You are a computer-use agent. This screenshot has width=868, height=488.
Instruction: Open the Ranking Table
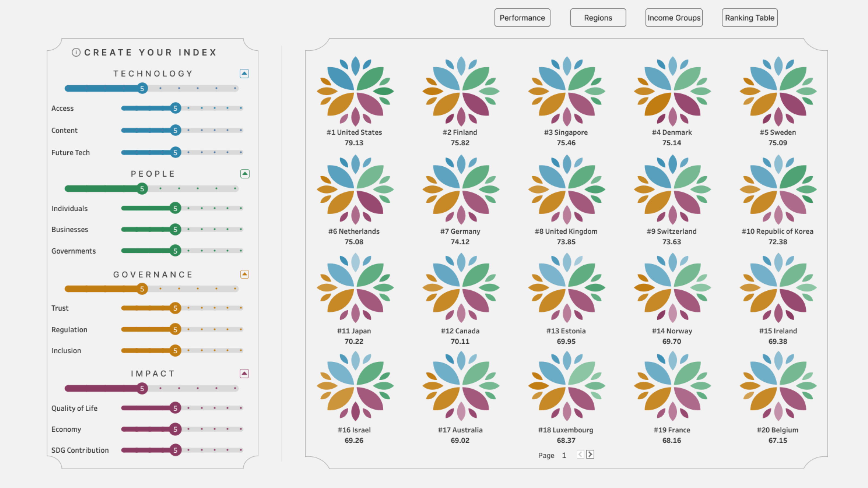(x=749, y=18)
